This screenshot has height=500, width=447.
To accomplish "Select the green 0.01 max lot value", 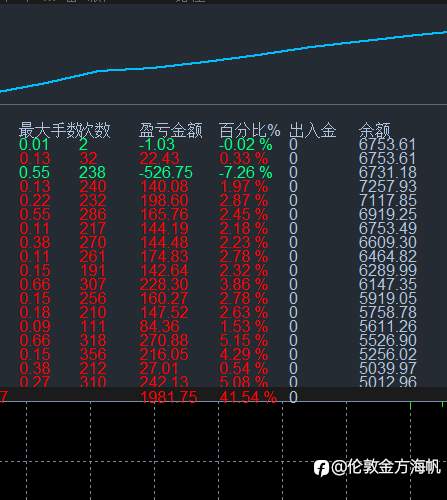I will tap(34, 145).
